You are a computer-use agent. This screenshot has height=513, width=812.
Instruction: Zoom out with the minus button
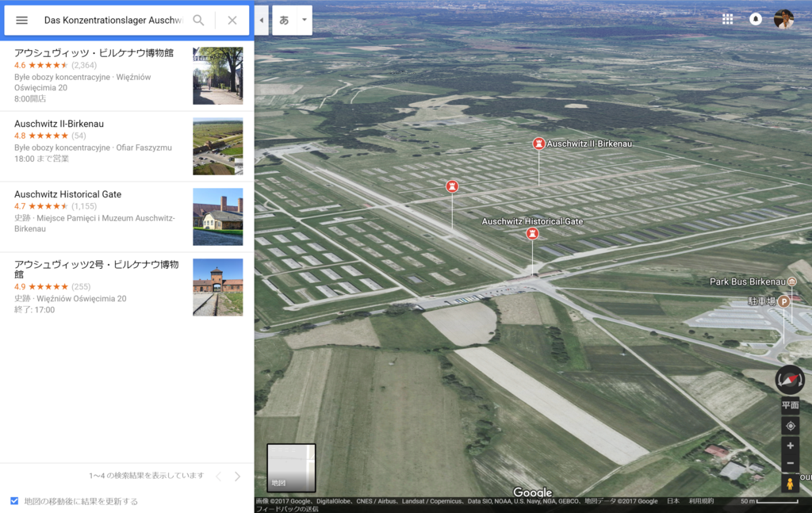[x=791, y=463]
